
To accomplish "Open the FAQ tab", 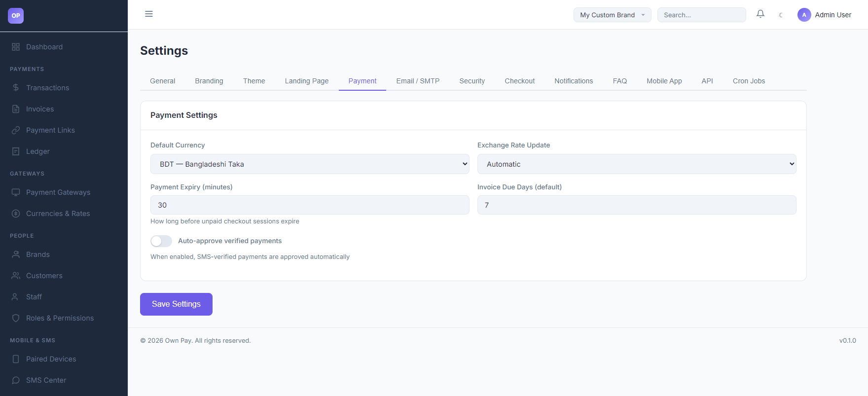I will [620, 81].
